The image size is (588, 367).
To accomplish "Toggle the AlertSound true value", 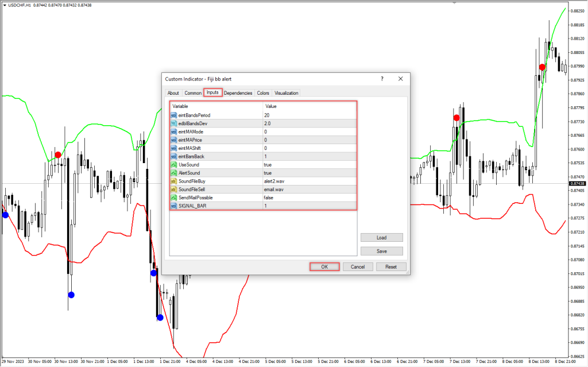I will click(310, 173).
